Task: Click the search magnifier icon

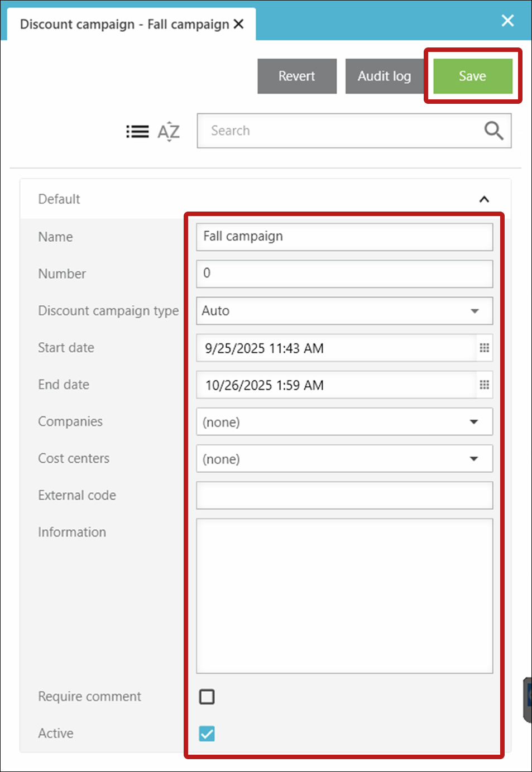Action: point(493,131)
